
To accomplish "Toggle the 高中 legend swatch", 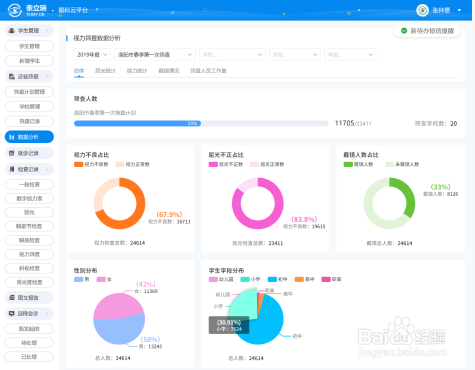I will tap(299, 279).
